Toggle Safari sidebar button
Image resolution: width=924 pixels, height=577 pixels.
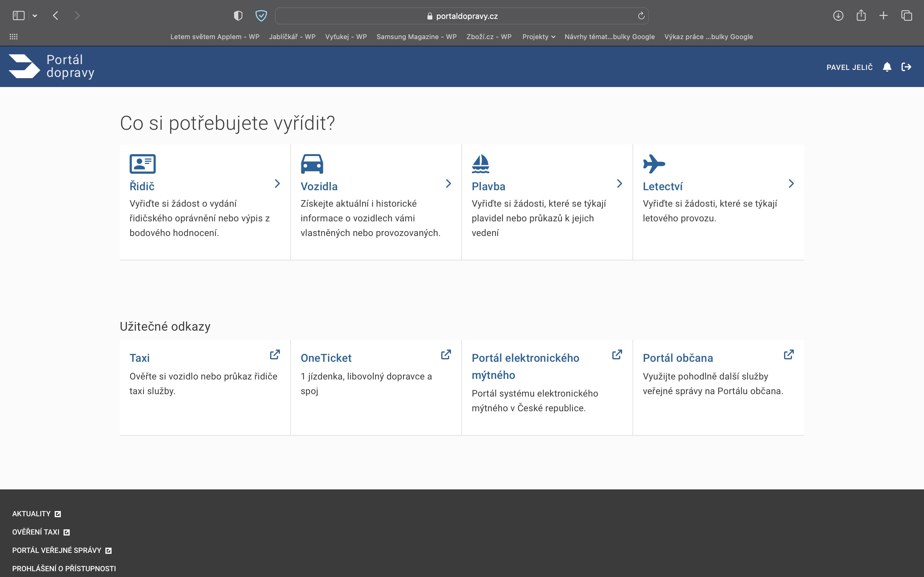(18, 16)
